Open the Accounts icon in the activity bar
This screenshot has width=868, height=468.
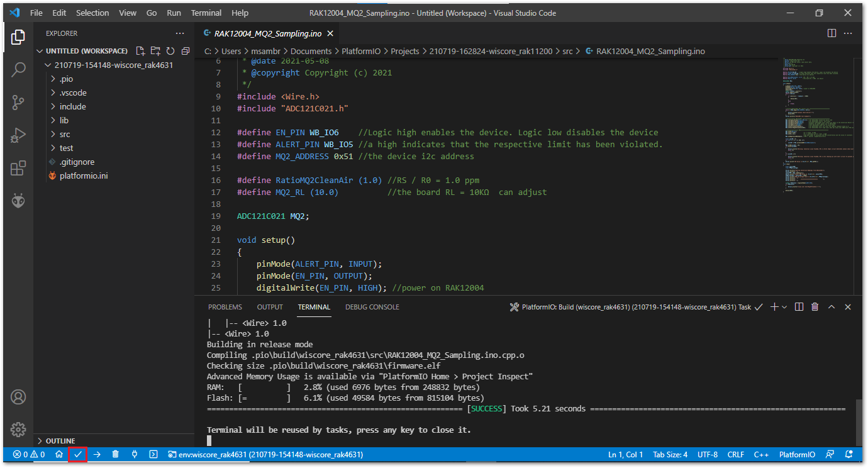point(18,397)
